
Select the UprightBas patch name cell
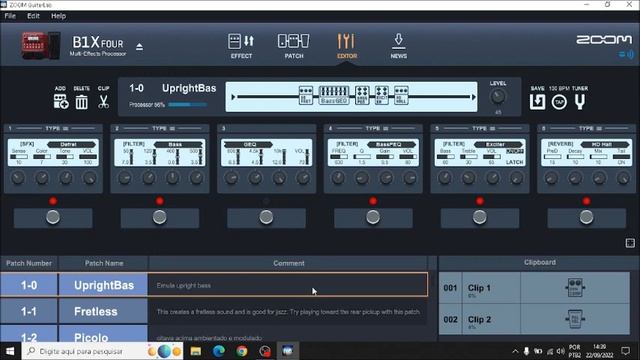(104, 285)
